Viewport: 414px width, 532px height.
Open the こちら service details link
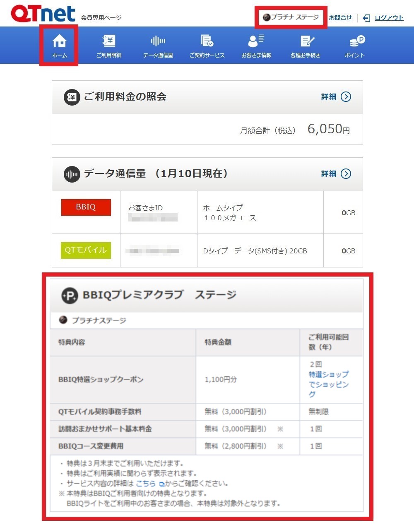(x=145, y=484)
